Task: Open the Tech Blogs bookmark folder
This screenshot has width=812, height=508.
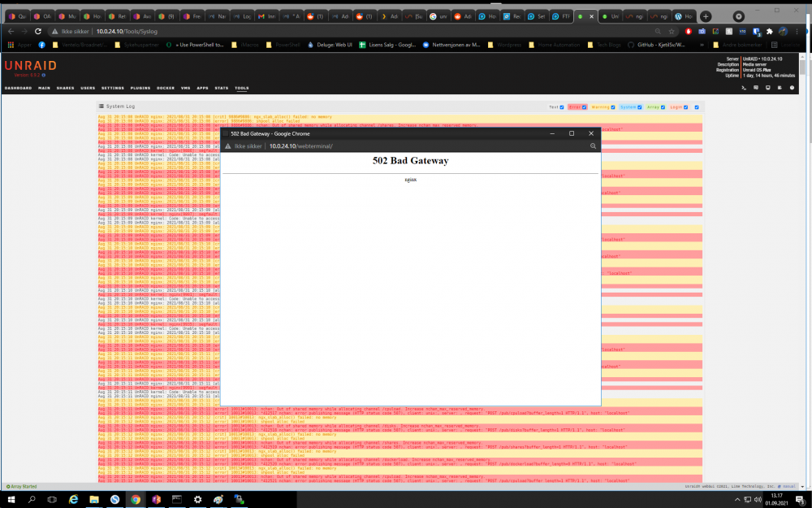Action: (604, 45)
